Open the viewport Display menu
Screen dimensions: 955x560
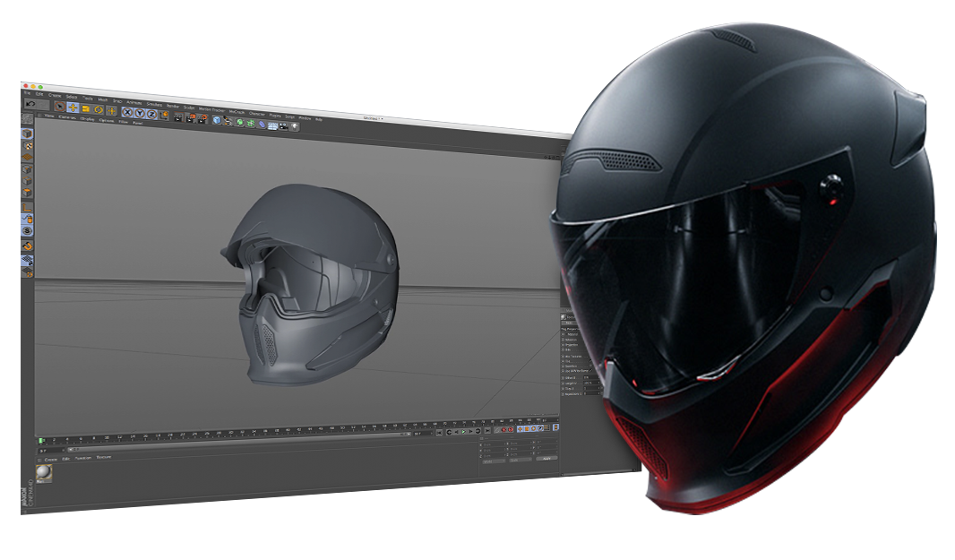coord(87,119)
